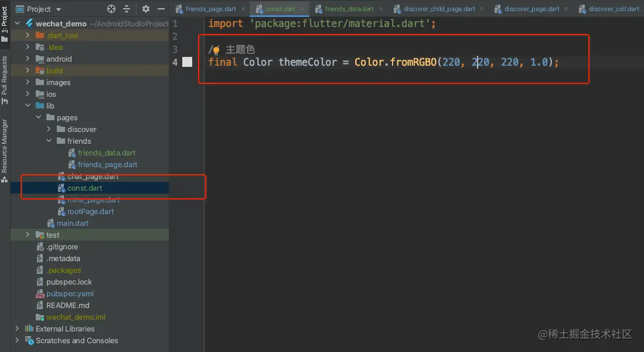644x352 pixels.
Task: Open the Project tool window side tab
Action: tap(5, 24)
